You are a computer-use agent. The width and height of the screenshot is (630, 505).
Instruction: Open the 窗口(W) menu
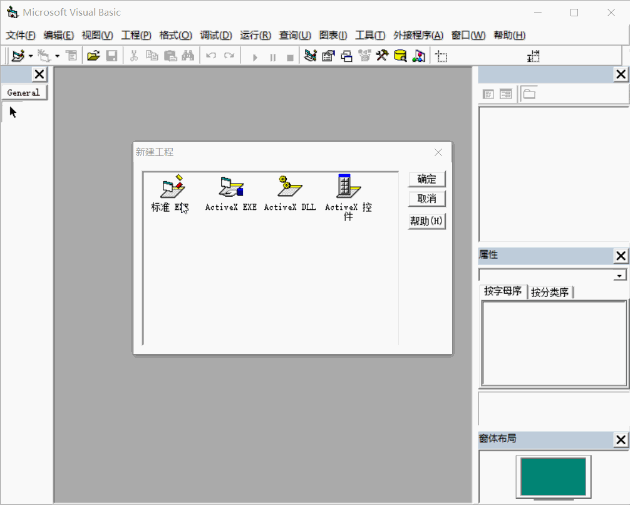[468, 35]
